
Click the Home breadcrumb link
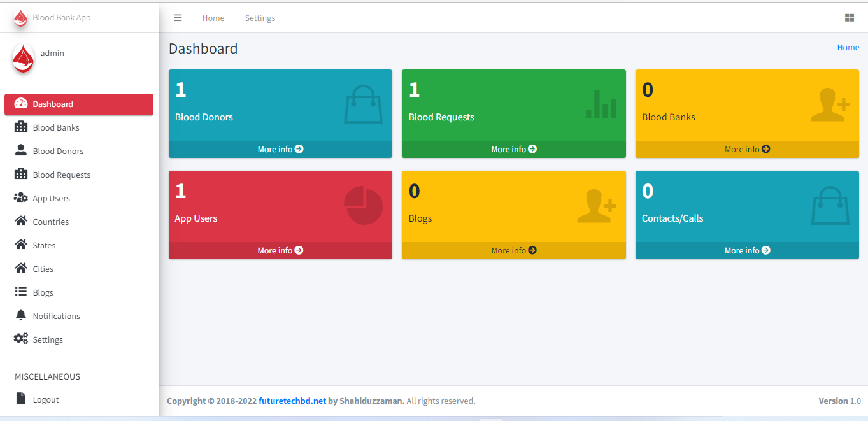click(x=848, y=47)
